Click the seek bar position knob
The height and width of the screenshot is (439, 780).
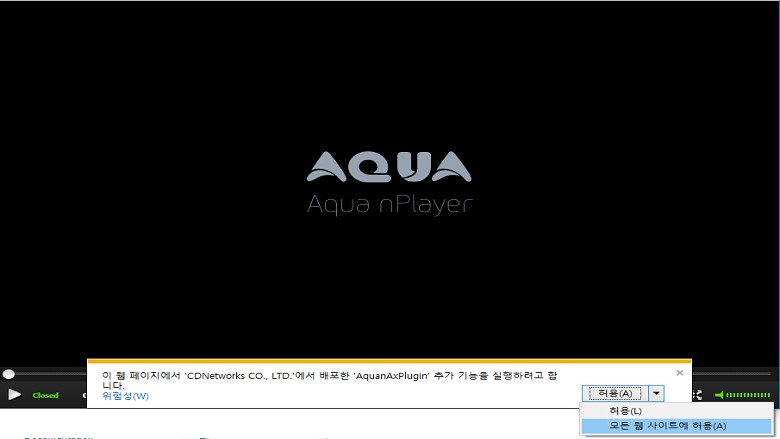8,374
